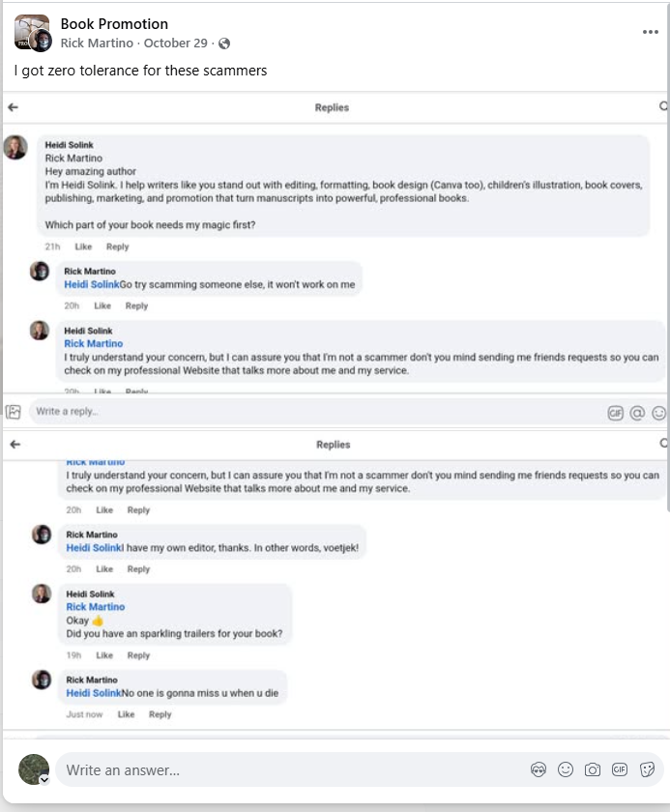Open the Book Promotion group thumbnail
Screen dimensions: 670x812
[x=30, y=31]
